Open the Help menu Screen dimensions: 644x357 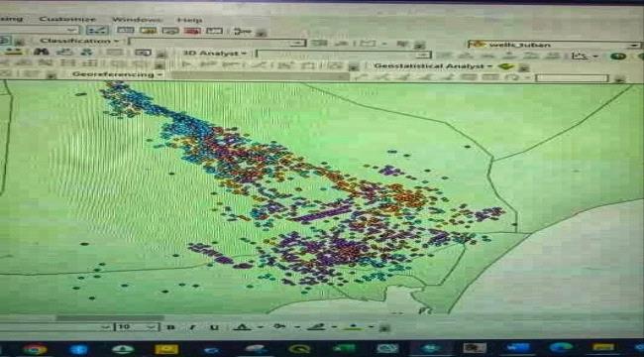[x=190, y=20]
